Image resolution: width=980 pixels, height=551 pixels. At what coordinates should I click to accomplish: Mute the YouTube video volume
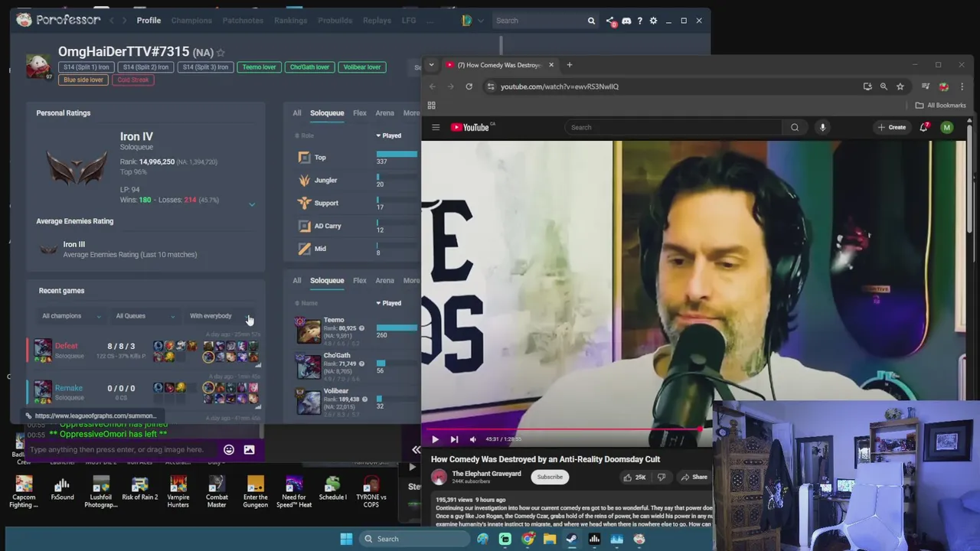(x=472, y=439)
